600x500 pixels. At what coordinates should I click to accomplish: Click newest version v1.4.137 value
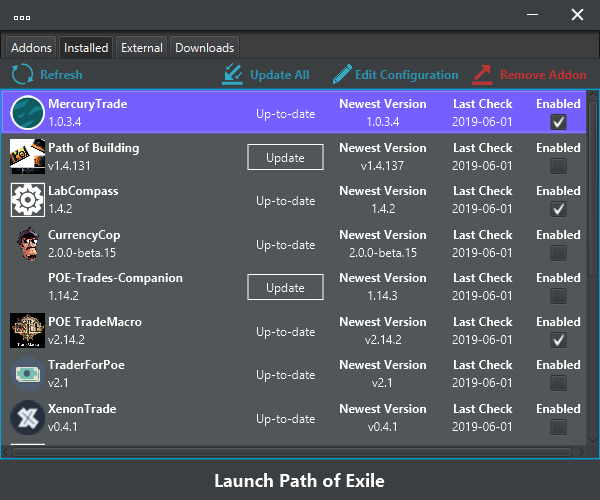click(382, 166)
